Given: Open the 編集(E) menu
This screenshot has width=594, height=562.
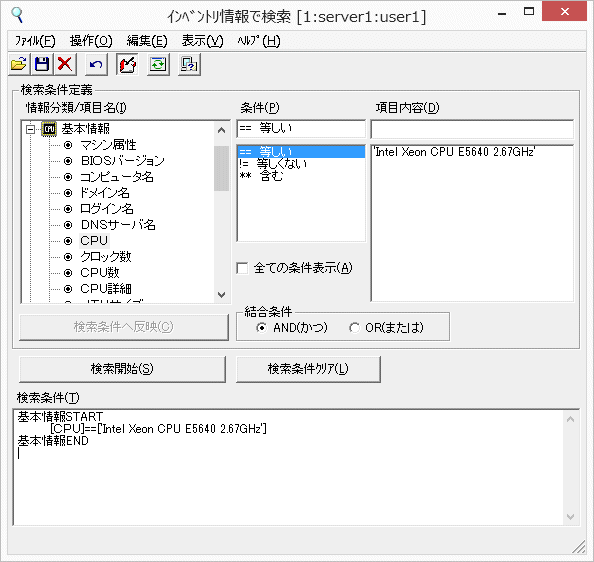Looking at the screenshot, I should pos(147,41).
